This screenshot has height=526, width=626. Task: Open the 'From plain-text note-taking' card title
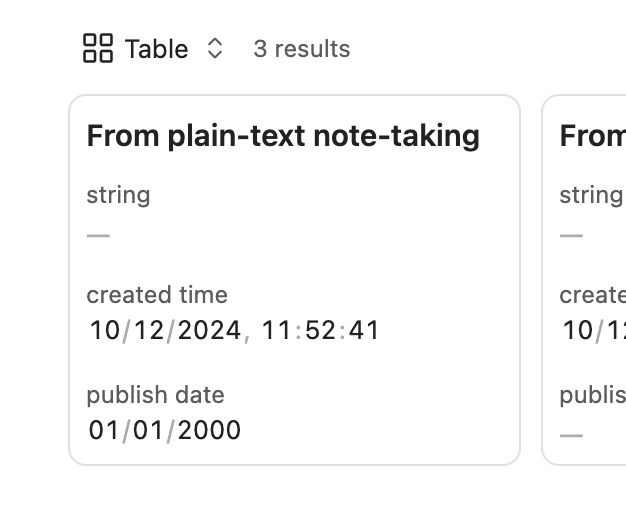[283, 136]
